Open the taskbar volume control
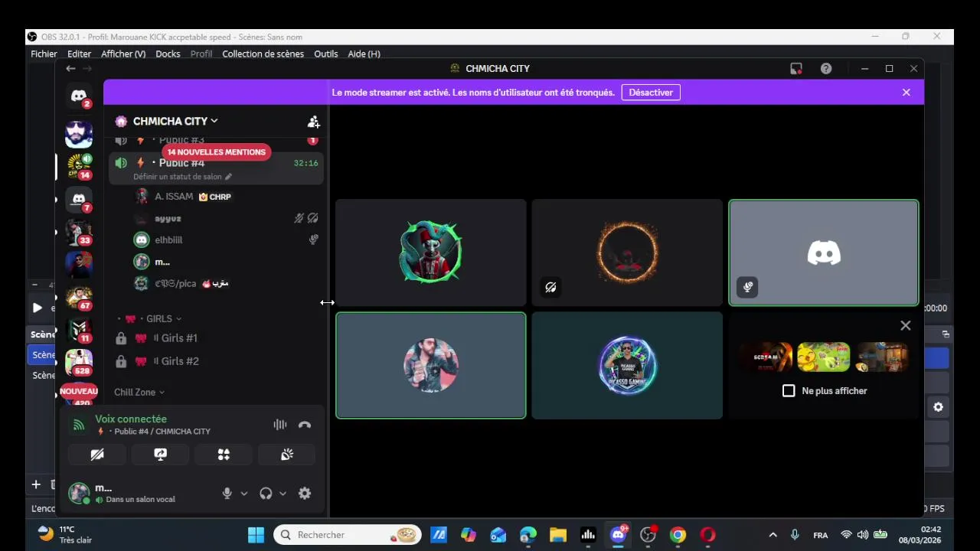Viewport: 980px width, 551px height. pos(863,535)
